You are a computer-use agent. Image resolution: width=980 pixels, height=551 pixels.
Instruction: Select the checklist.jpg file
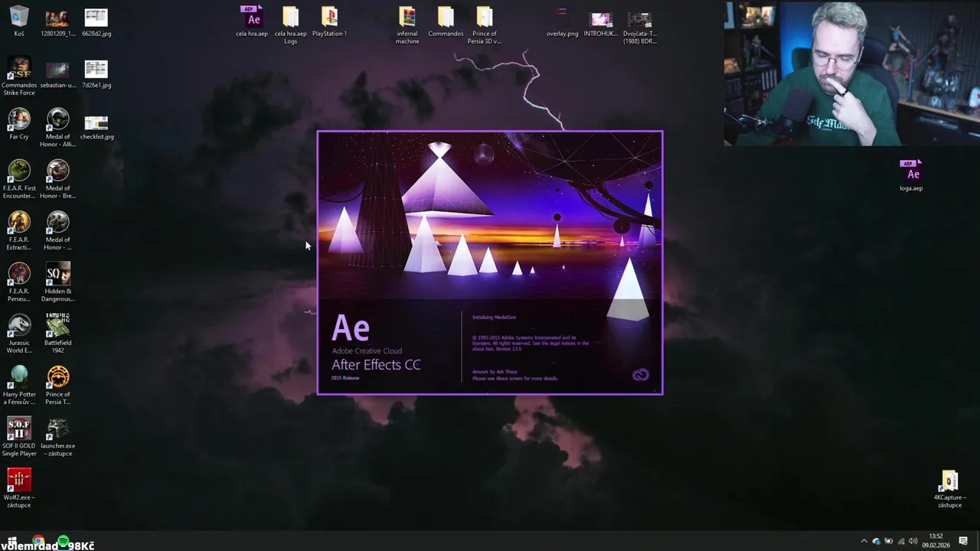96,126
